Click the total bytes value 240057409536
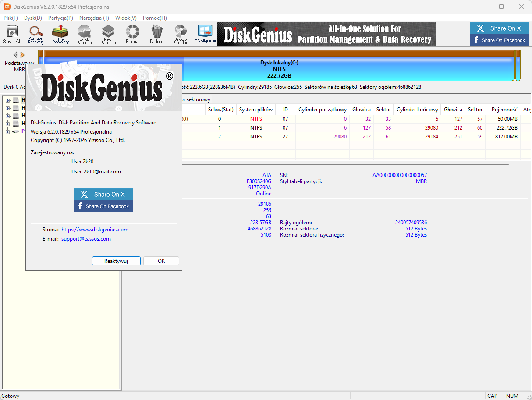The width and height of the screenshot is (532, 400). pyautogui.click(x=411, y=223)
